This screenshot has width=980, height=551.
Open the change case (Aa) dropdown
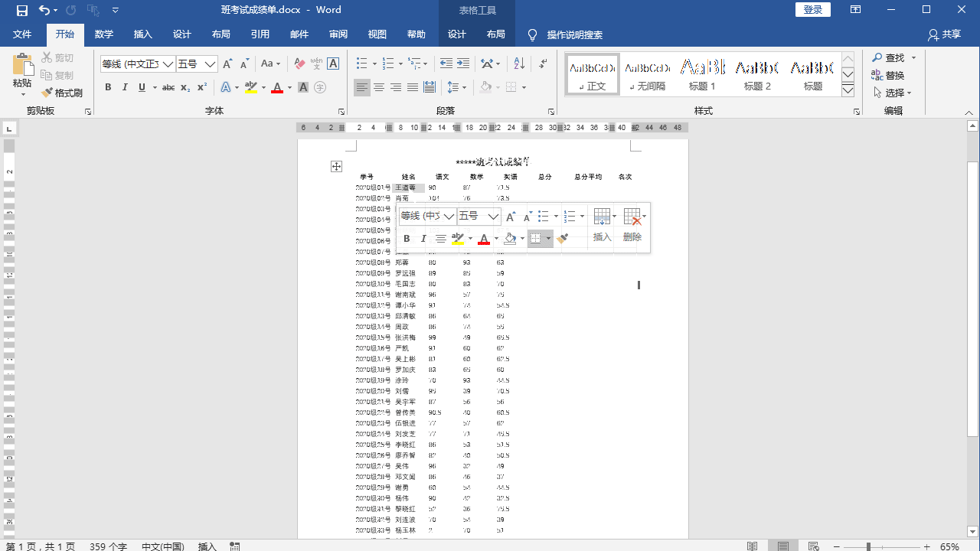coord(270,64)
